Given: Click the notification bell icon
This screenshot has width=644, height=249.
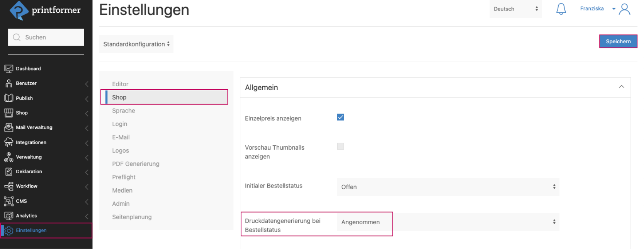Looking at the screenshot, I should click(561, 9).
